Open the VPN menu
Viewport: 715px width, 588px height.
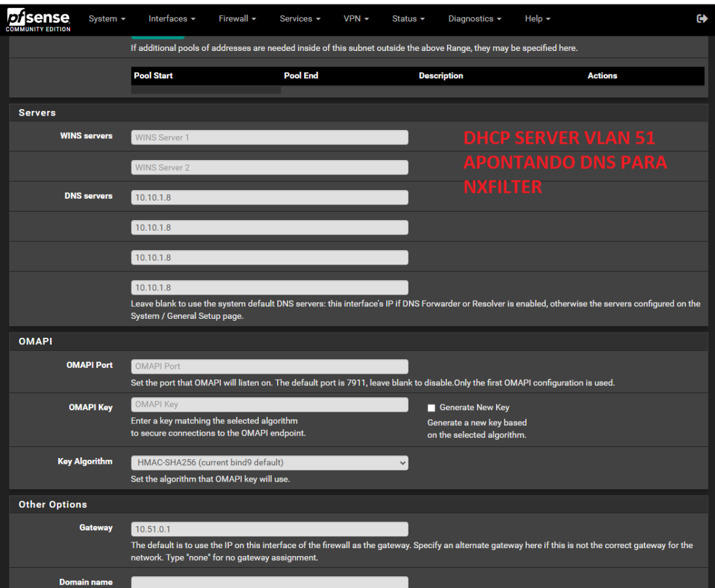click(x=356, y=19)
